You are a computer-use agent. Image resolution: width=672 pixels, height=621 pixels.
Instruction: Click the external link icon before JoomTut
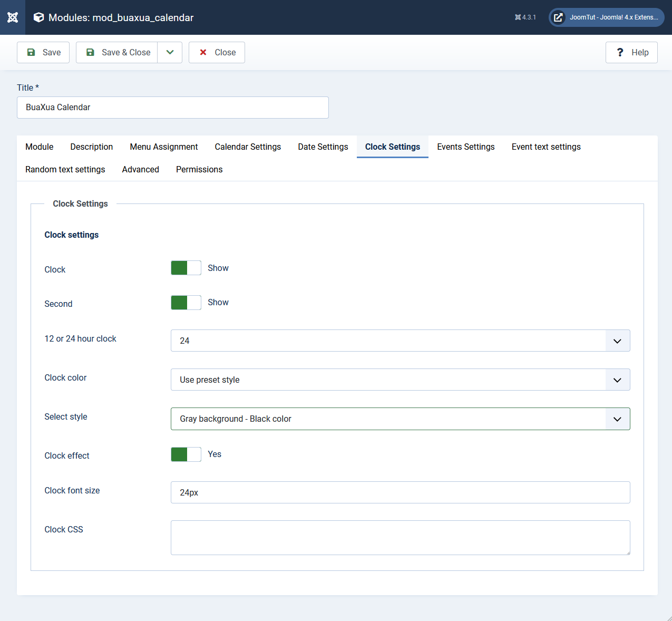coord(558,17)
